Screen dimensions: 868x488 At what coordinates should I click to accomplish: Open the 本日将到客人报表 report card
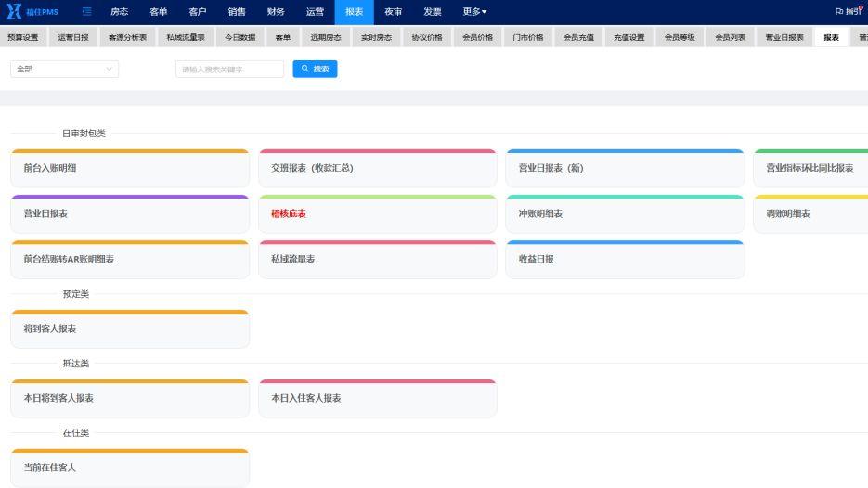(x=130, y=398)
